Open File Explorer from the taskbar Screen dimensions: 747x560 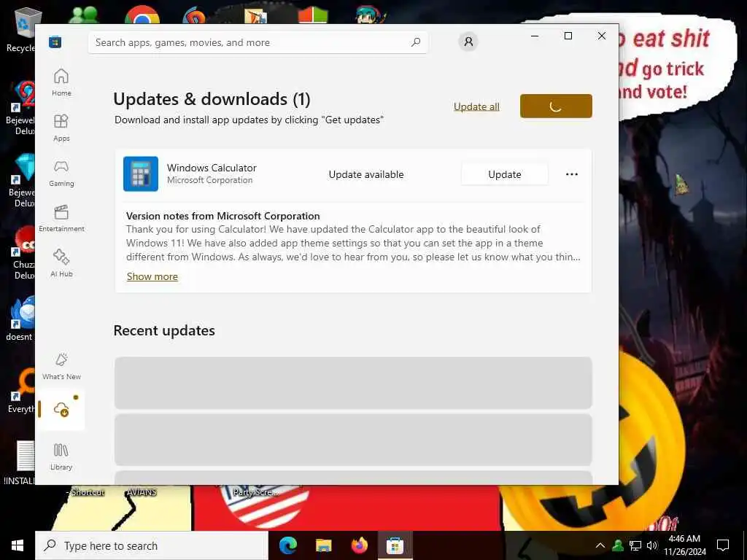click(x=323, y=545)
